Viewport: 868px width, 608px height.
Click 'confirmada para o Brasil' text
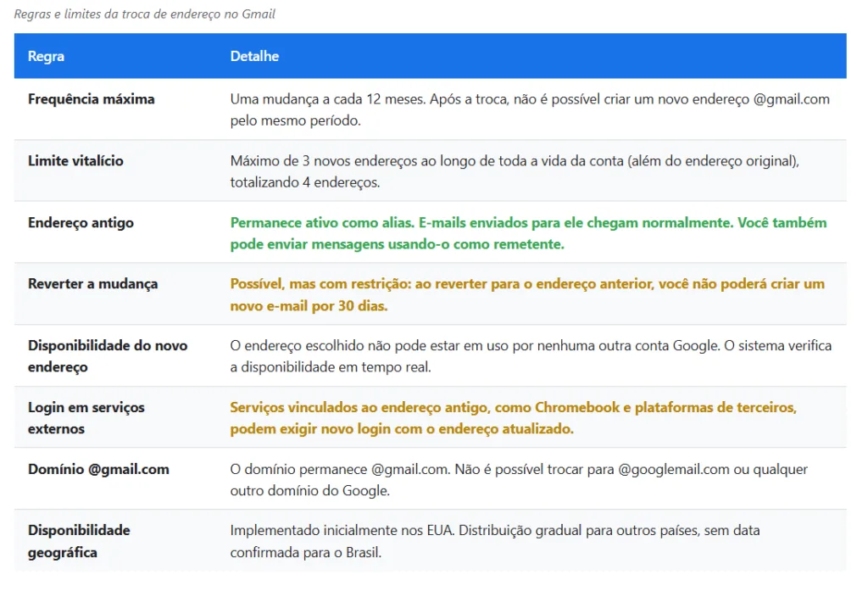pyautogui.click(x=305, y=553)
